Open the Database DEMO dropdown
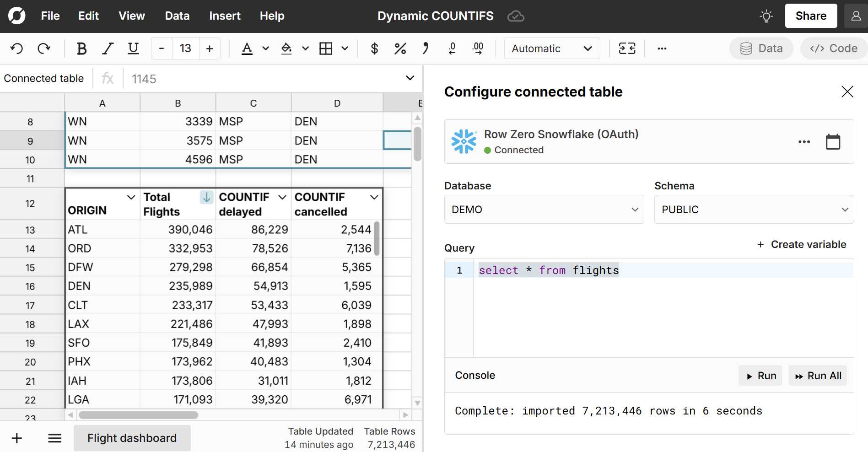Viewport: 868px width, 452px height. click(544, 210)
